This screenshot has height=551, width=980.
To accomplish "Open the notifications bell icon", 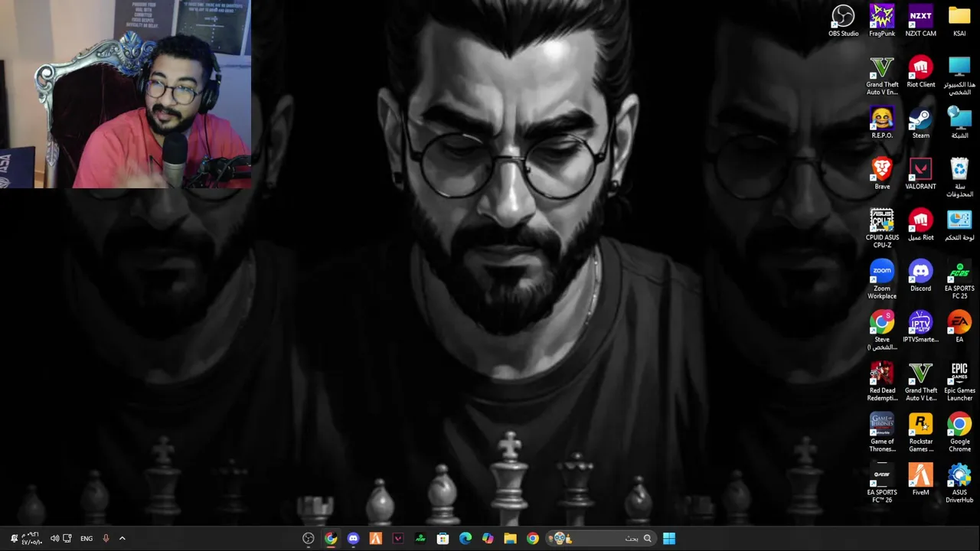I will coord(14,539).
